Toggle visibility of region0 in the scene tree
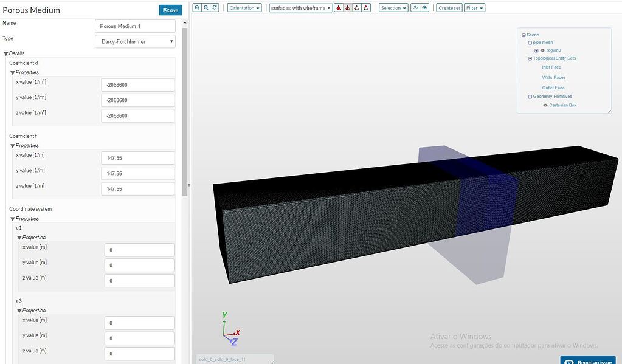This screenshot has width=622, height=364. 542,50
